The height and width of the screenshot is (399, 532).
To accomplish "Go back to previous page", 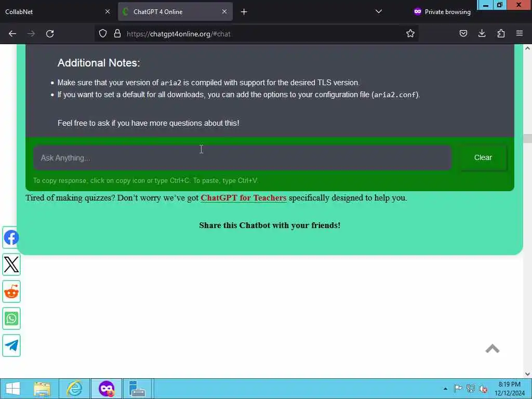I will pyautogui.click(x=12, y=34).
